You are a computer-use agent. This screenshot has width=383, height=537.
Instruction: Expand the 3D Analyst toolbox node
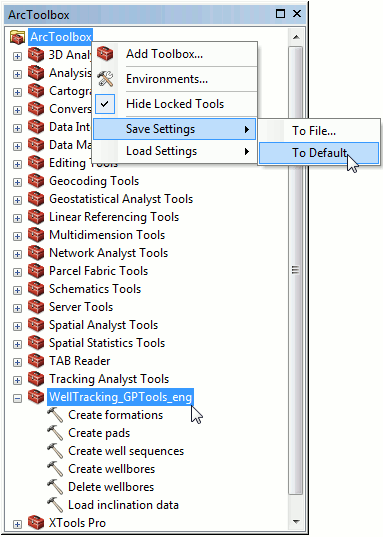[x=17, y=56]
